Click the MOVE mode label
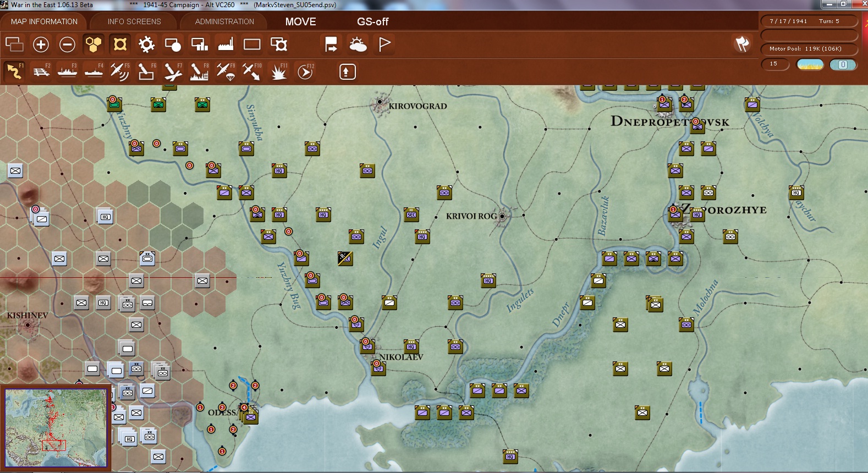 click(300, 21)
